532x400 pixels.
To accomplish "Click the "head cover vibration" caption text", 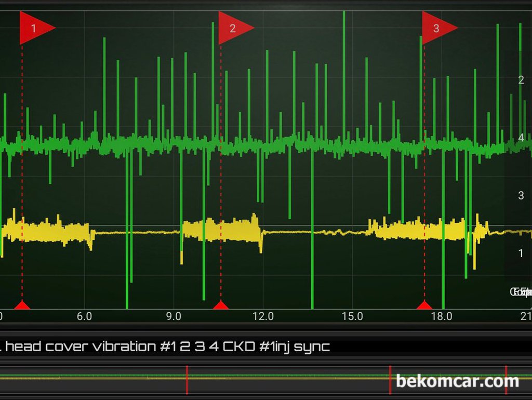I will (x=81, y=346).
